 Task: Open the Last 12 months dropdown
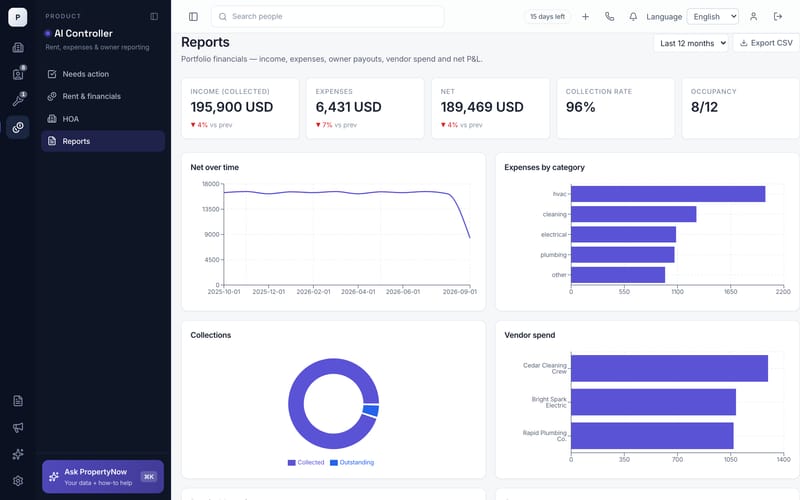point(691,43)
